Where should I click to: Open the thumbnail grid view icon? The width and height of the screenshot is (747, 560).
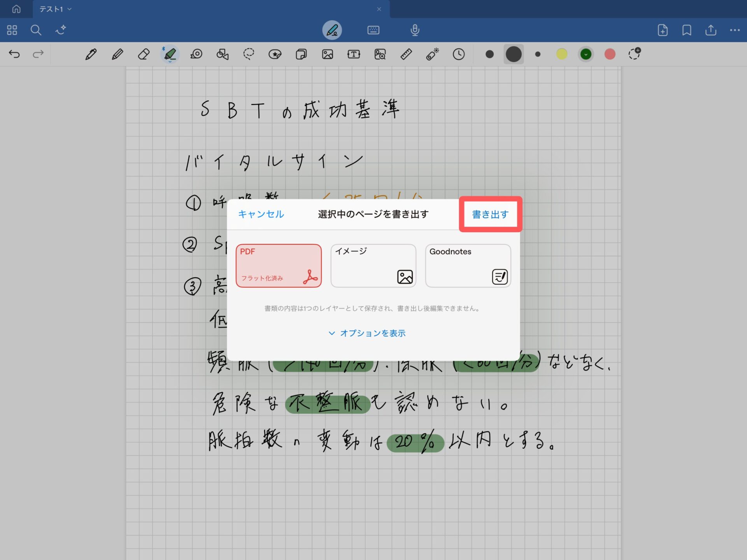pos(12,30)
